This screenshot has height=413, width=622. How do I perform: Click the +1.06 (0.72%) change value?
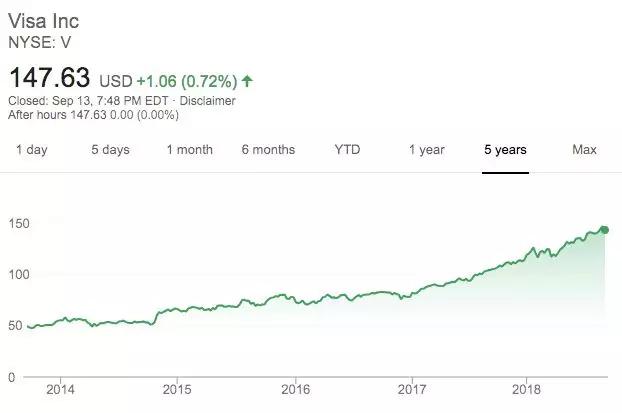tap(187, 81)
